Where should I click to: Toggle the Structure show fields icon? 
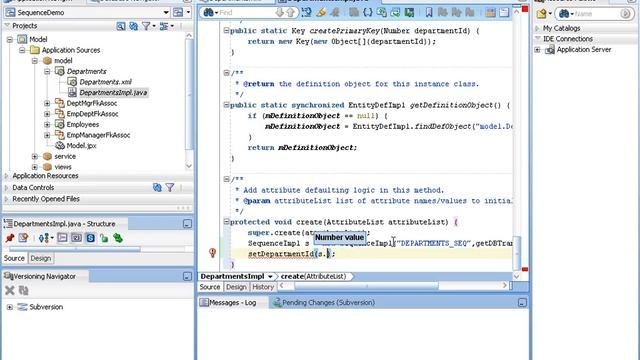tap(76, 238)
